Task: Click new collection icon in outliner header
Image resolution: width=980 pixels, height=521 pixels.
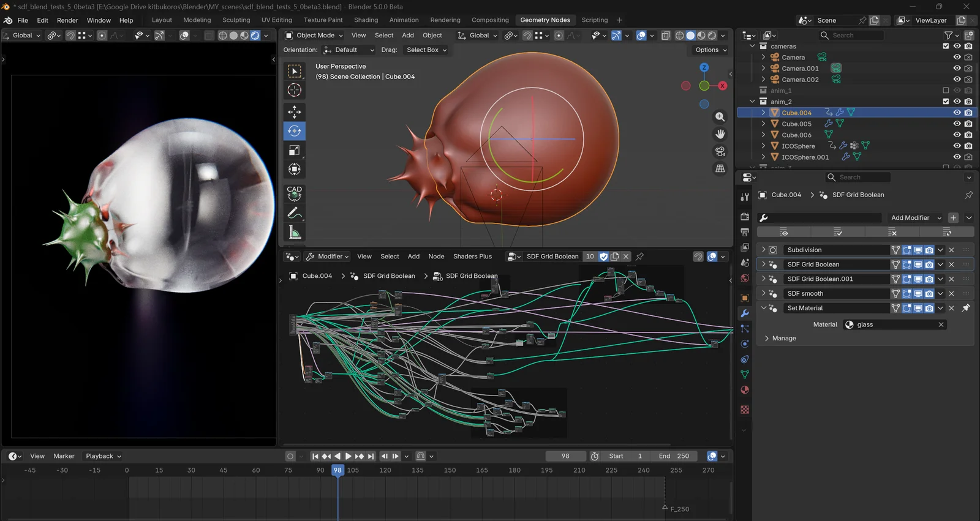Action: 969,36
